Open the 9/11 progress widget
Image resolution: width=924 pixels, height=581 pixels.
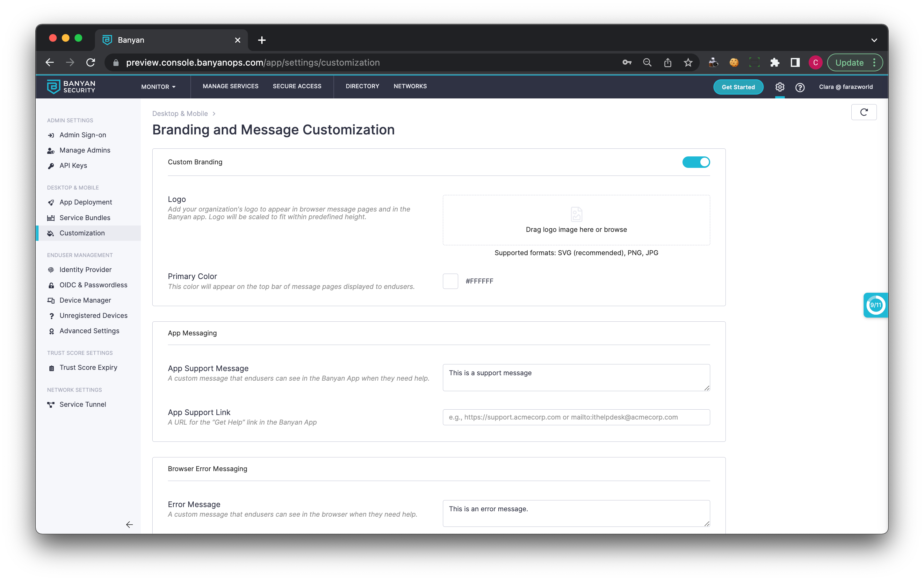point(875,305)
